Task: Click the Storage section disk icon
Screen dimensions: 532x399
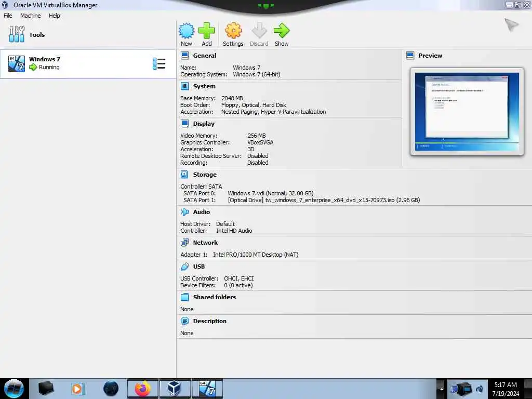Action: (184, 175)
